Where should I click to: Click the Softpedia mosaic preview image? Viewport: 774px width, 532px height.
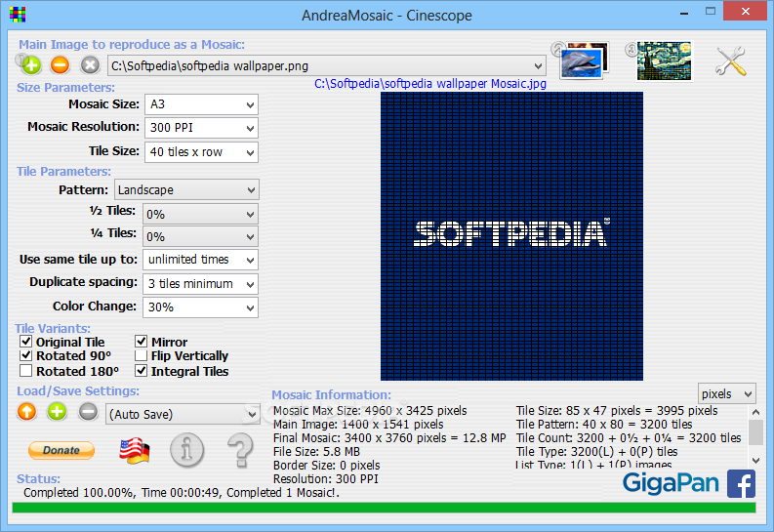[x=511, y=236]
